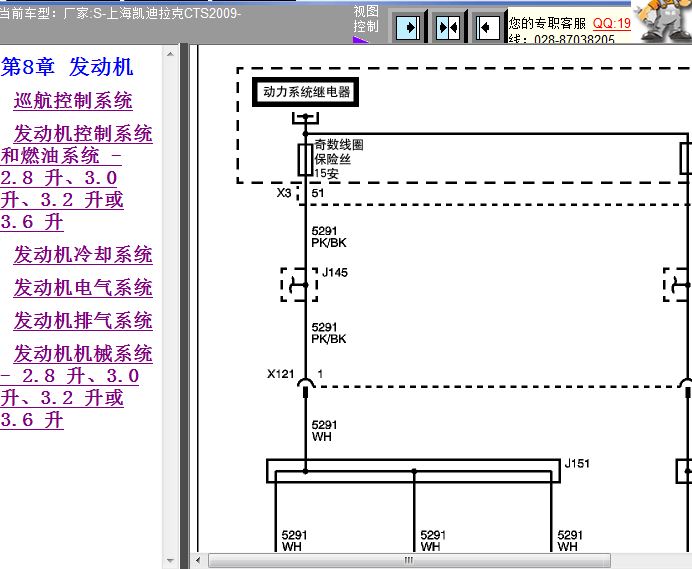This screenshot has height=569, width=692.
Task: Open the 巡航控制系统 link
Action: 73,101
